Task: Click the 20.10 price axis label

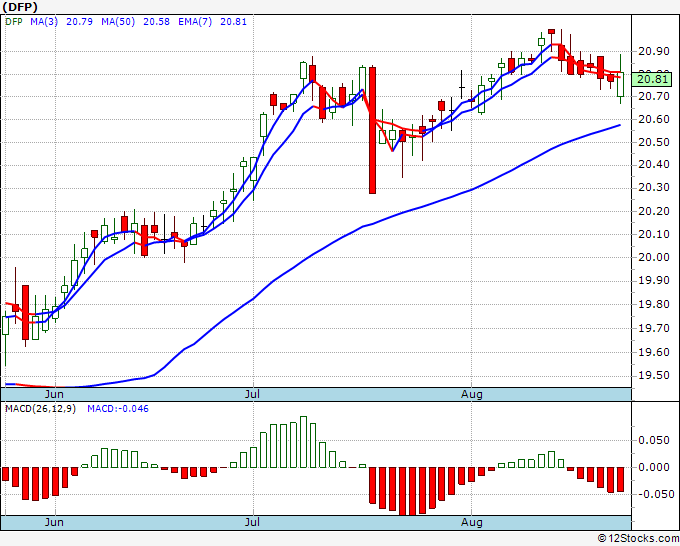Action: point(654,234)
